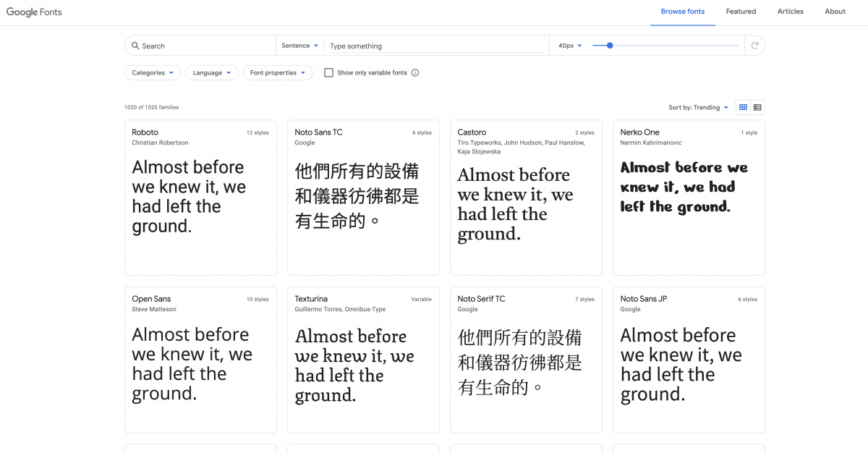Switch to list view layout
This screenshot has width=868, height=453.
[x=757, y=107]
